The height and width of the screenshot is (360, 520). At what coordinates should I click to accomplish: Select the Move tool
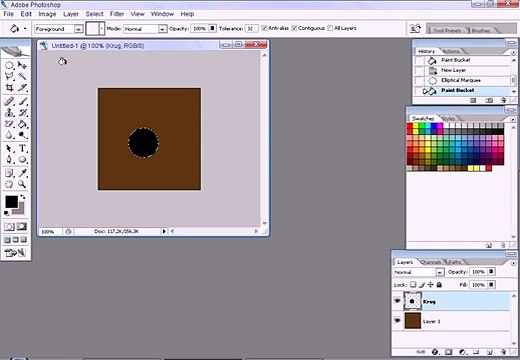(x=22, y=65)
